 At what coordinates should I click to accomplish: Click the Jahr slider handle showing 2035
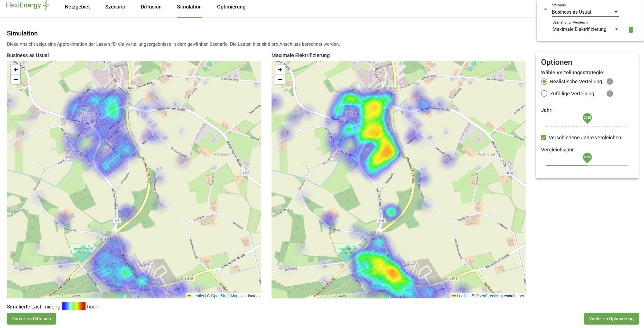(x=587, y=118)
